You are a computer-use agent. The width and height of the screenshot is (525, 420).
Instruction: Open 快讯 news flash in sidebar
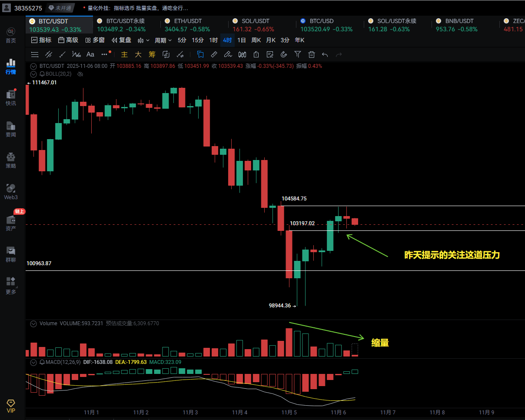(x=11, y=98)
